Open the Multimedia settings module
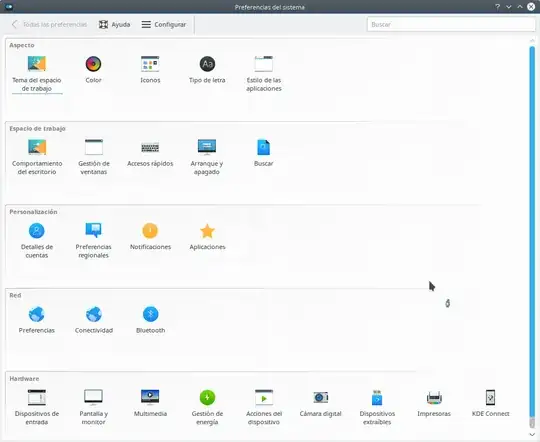 coord(150,403)
